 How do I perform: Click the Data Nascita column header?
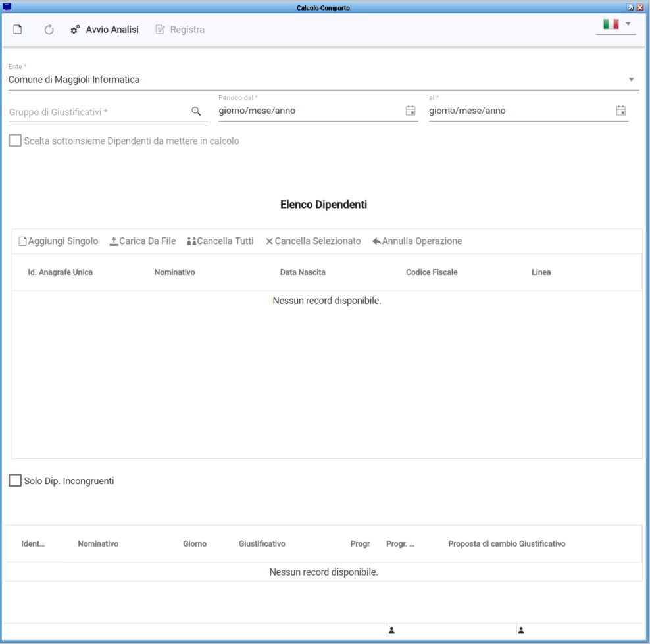pos(303,272)
